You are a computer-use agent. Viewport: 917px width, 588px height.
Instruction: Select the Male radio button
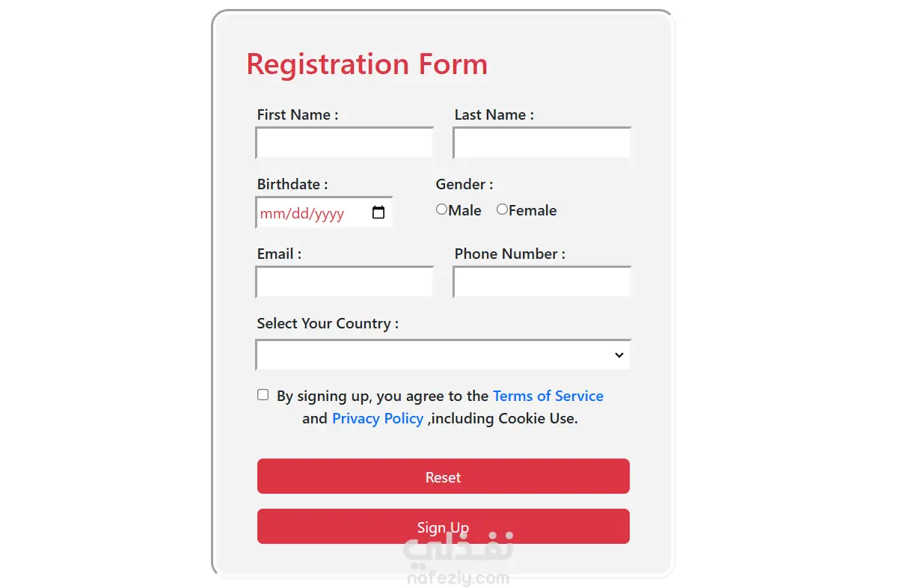441,209
